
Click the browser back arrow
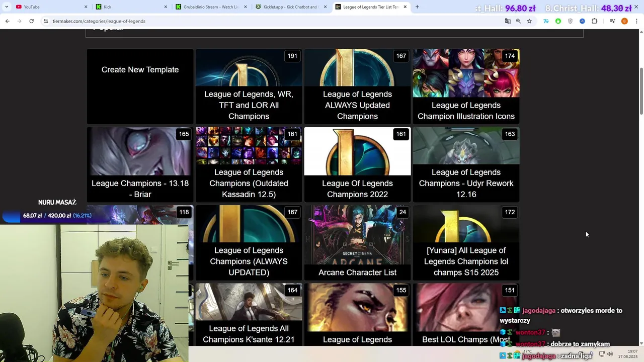[7, 21]
